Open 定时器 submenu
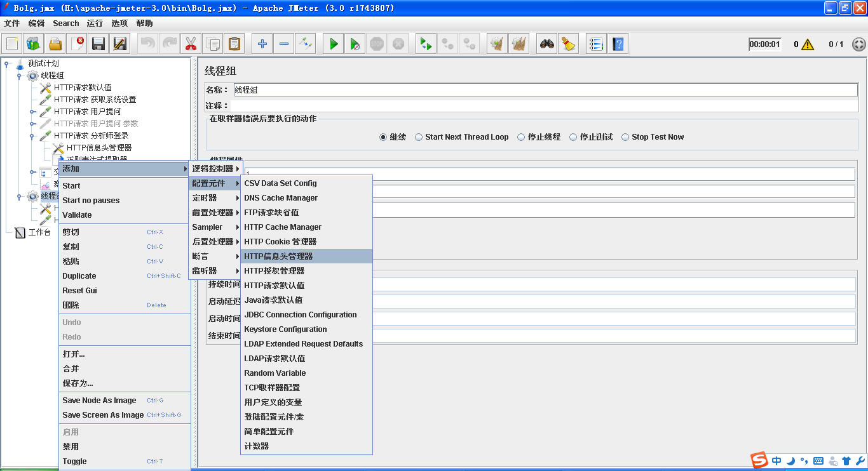Image resolution: width=868 pixels, height=471 pixels. click(x=216, y=198)
